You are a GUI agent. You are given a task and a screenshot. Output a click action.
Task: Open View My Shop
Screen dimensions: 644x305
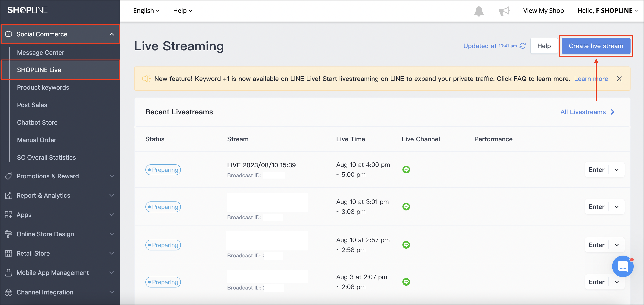[543, 11]
